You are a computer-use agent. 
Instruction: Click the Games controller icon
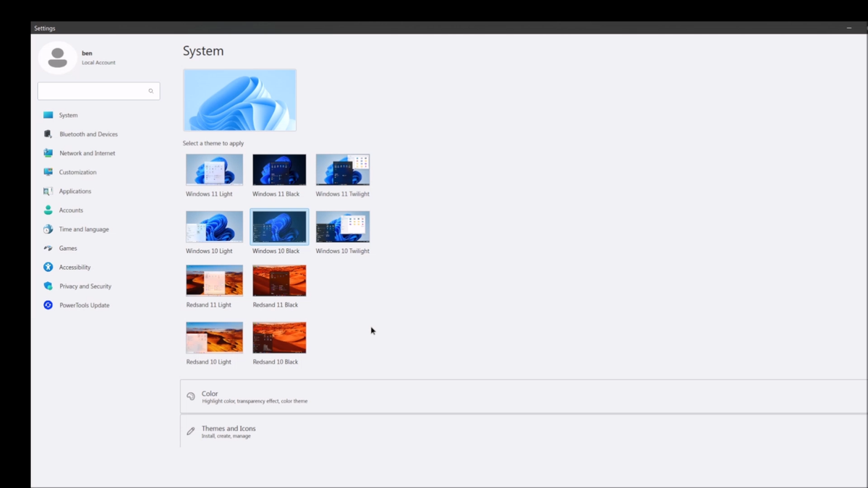[48, 248]
